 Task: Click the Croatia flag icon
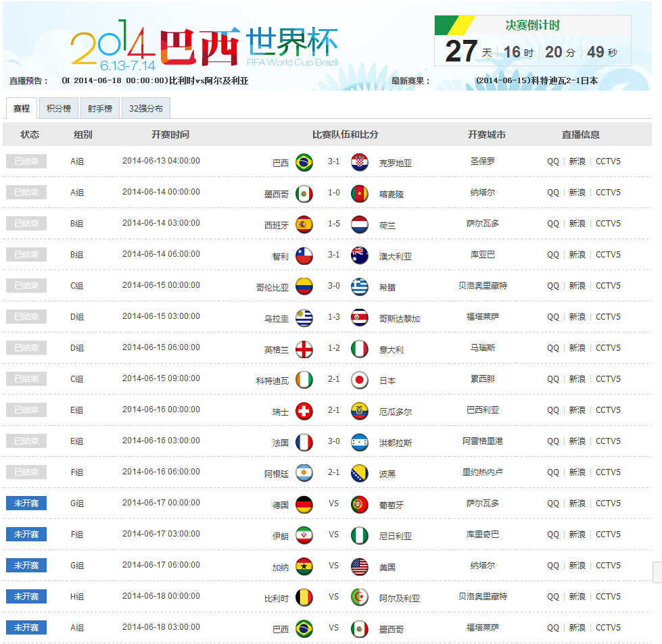click(x=359, y=162)
